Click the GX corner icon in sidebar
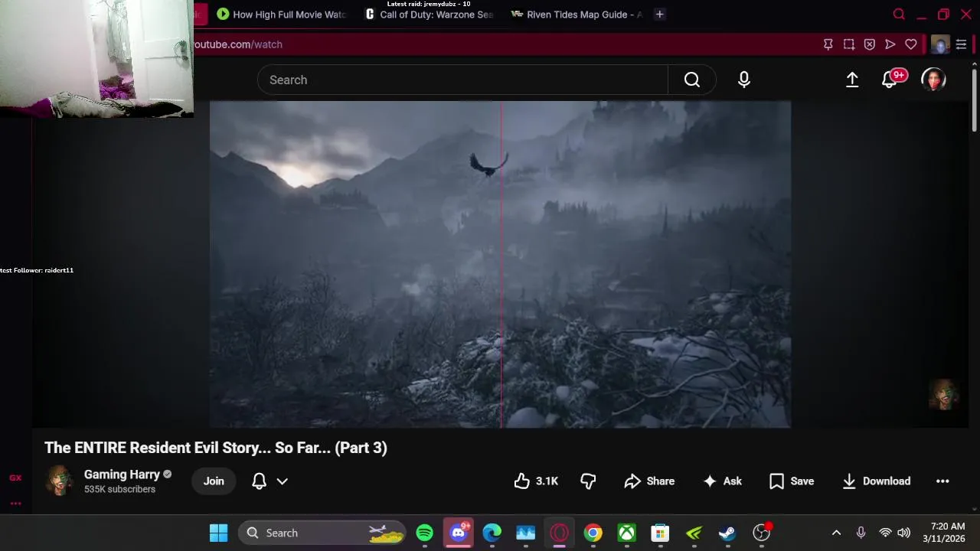Viewport: 980px width, 551px height. 15,478
